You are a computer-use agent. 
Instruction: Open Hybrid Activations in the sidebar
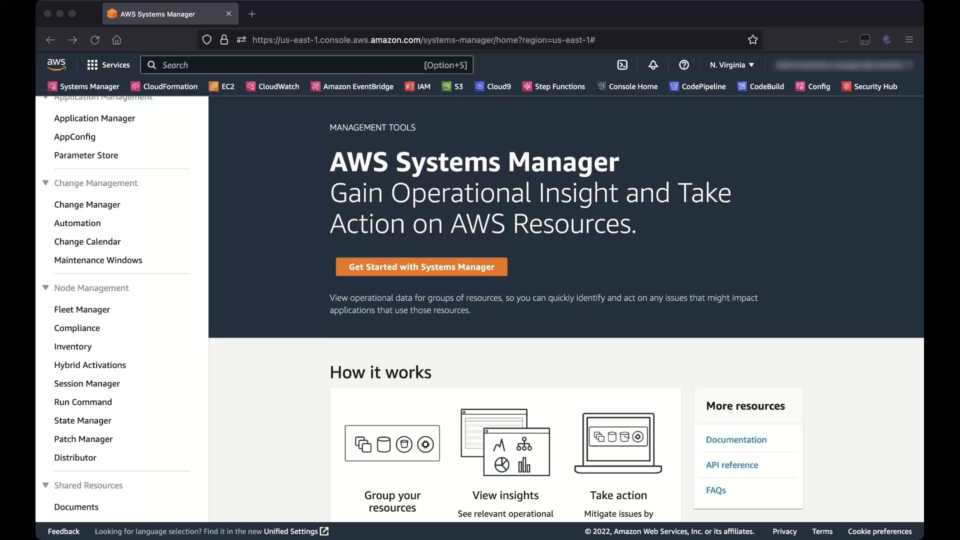pos(90,364)
